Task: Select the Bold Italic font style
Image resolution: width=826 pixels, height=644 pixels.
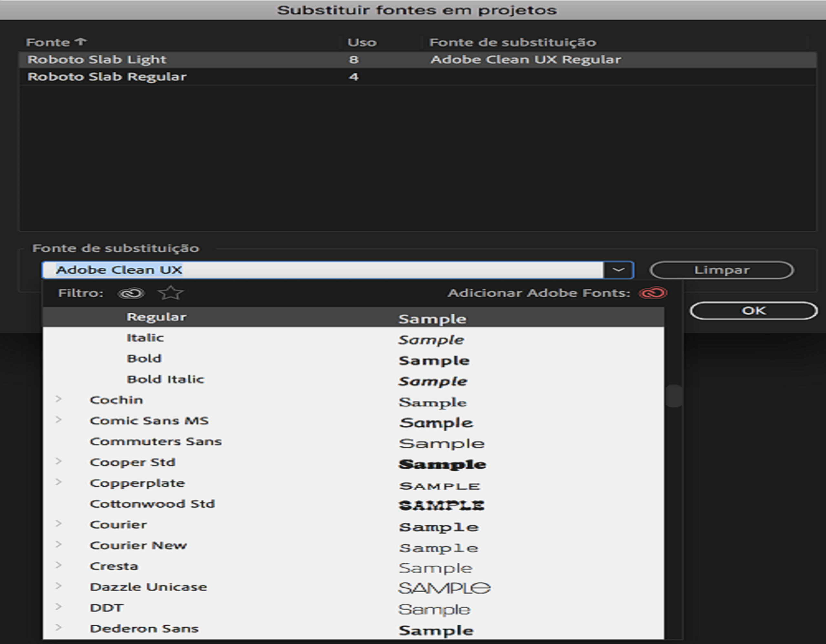Action: point(165,379)
